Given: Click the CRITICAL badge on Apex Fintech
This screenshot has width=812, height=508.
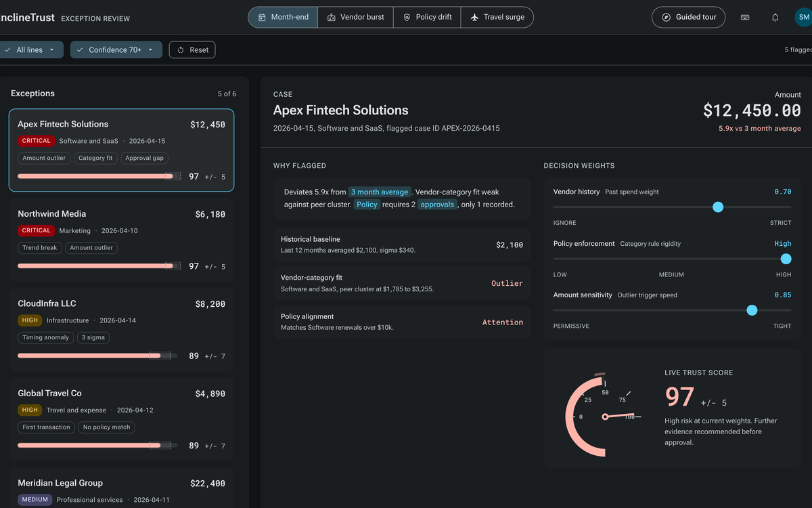Looking at the screenshot, I should pos(37,141).
